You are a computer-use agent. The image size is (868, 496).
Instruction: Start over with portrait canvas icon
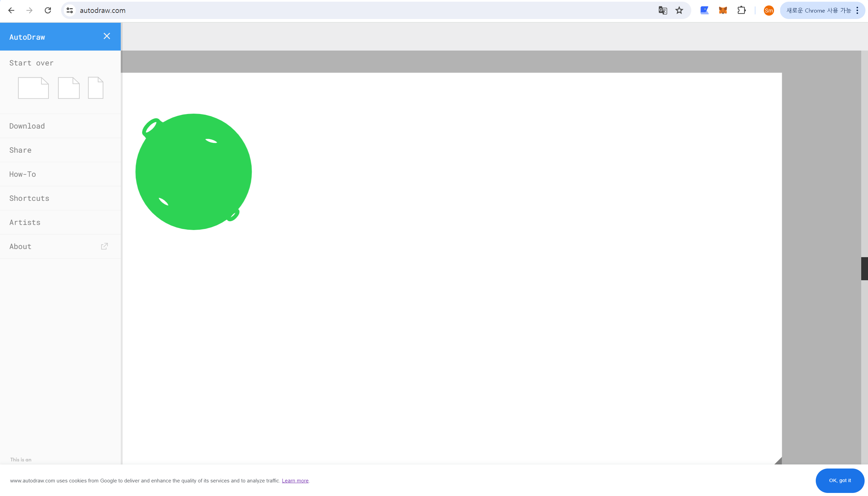click(x=96, y=88)
